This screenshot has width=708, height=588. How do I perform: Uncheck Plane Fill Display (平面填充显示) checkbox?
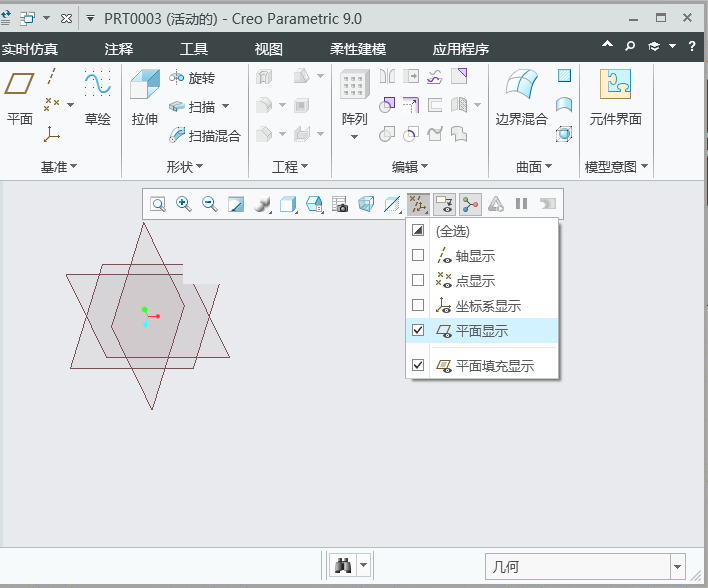[418, 365]
